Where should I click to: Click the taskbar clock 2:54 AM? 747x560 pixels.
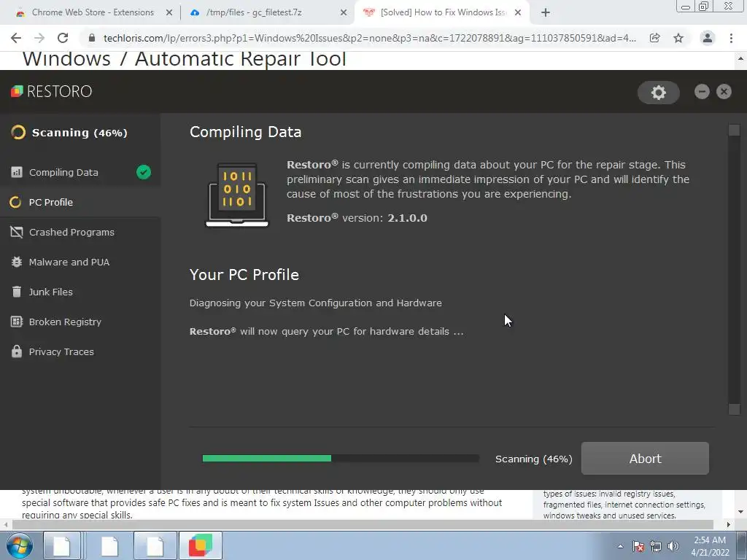coord(710,546)
